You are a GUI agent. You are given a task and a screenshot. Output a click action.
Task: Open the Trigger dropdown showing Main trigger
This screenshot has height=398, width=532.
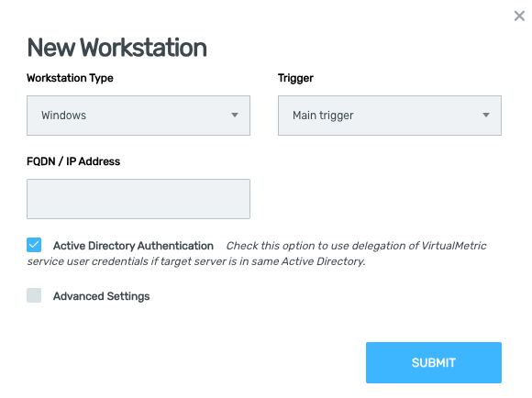coord(390,116)
